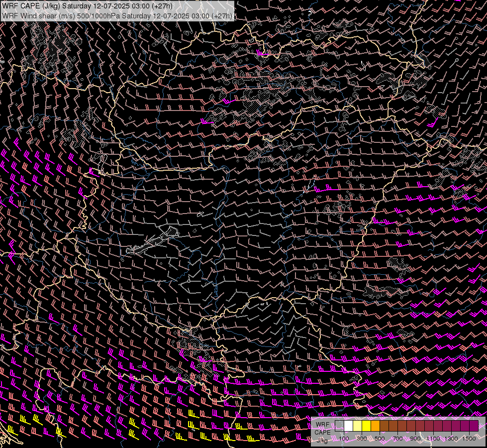Click the 1100 legend value

pyautogui.click(x=433, y=439)
